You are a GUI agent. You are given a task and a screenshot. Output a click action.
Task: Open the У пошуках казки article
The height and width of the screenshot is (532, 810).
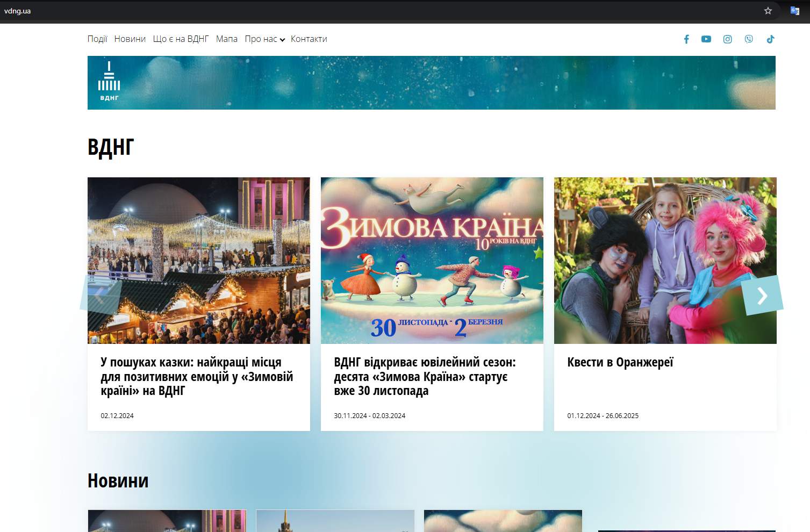[x=197, y=376]
